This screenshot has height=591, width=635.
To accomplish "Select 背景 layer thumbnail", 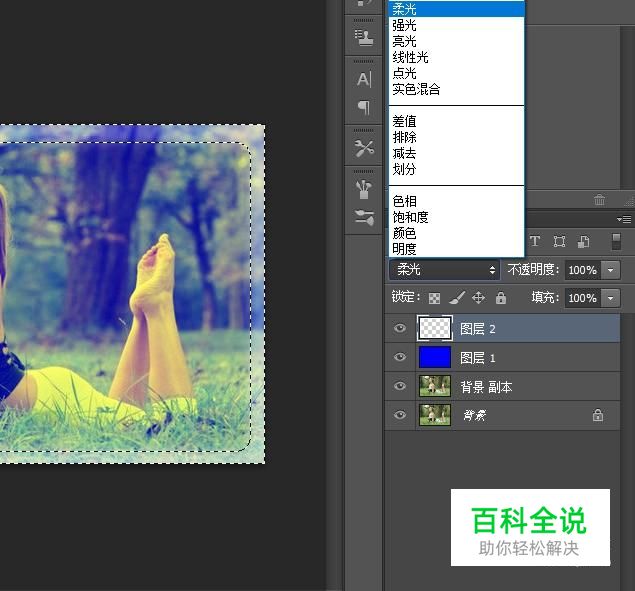I will (x=435, y=415).
